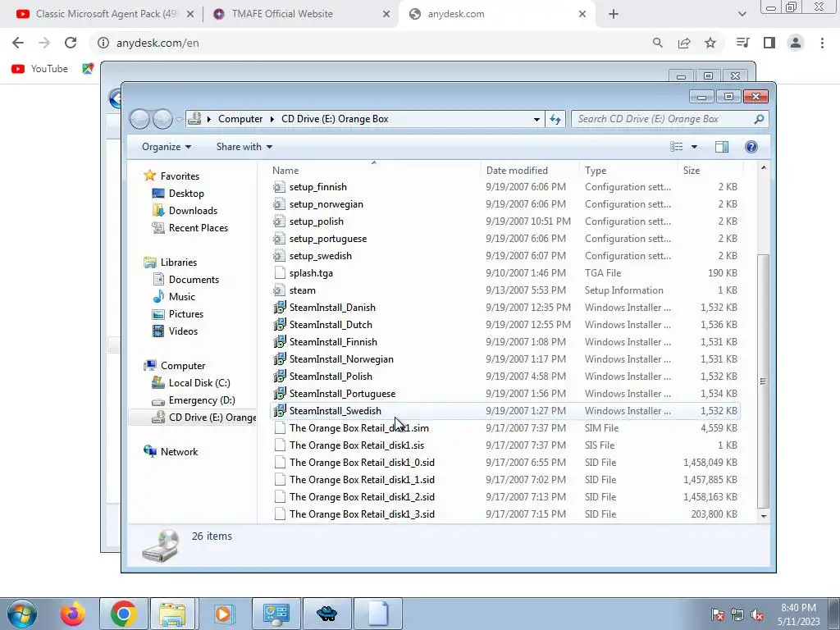The width and height of the screenshot is (840, 630).
Task: Open the Control Panel taskbar icon
Action: pos(276,614)
